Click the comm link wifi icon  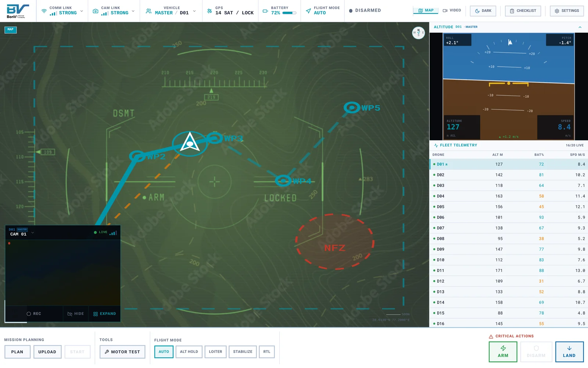pos(44,11)
